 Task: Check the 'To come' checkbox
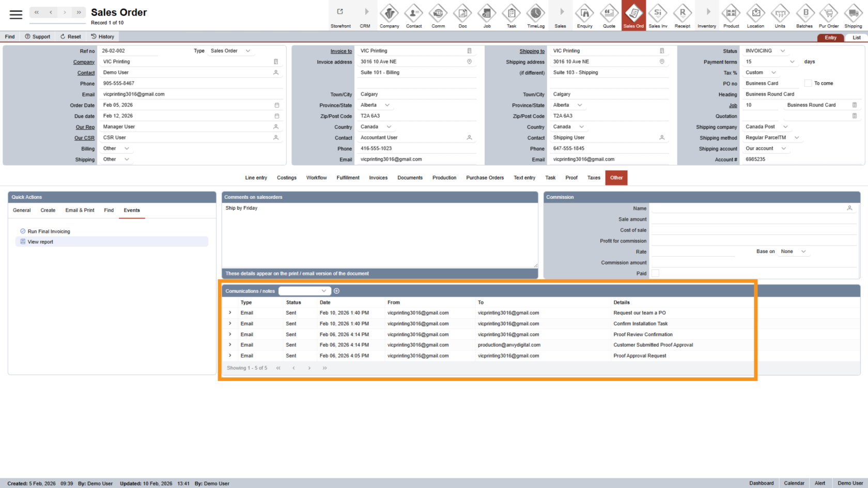(808, 83)
